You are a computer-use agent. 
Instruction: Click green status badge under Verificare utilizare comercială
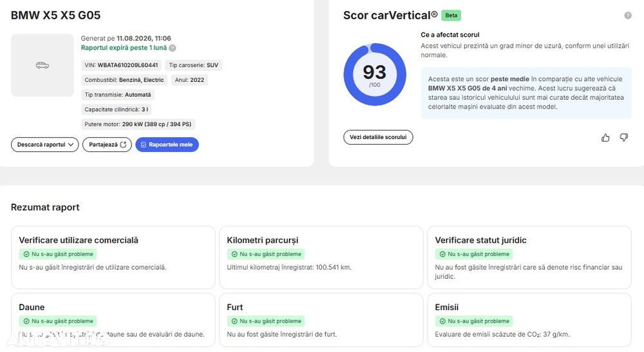click(58, 254)
